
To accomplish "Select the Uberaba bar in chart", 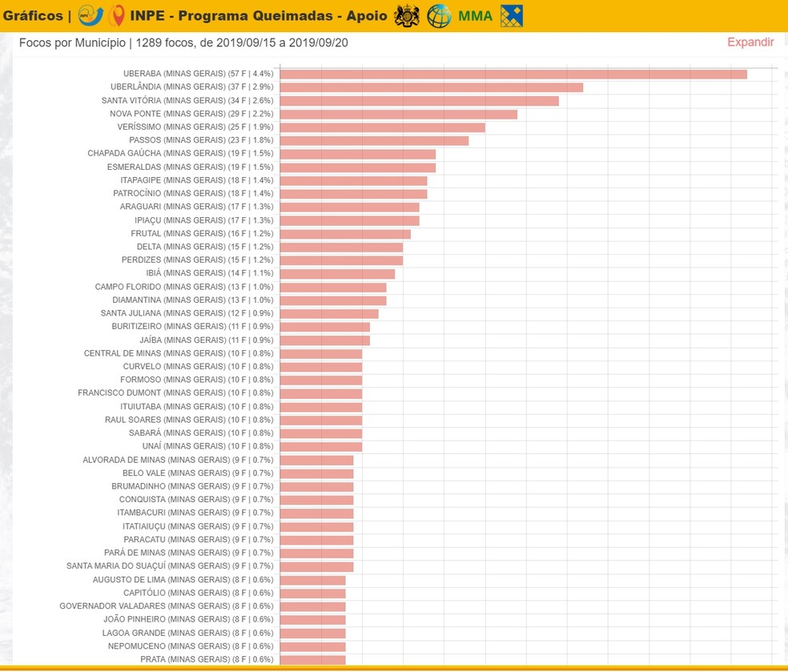I will (513, 74).
